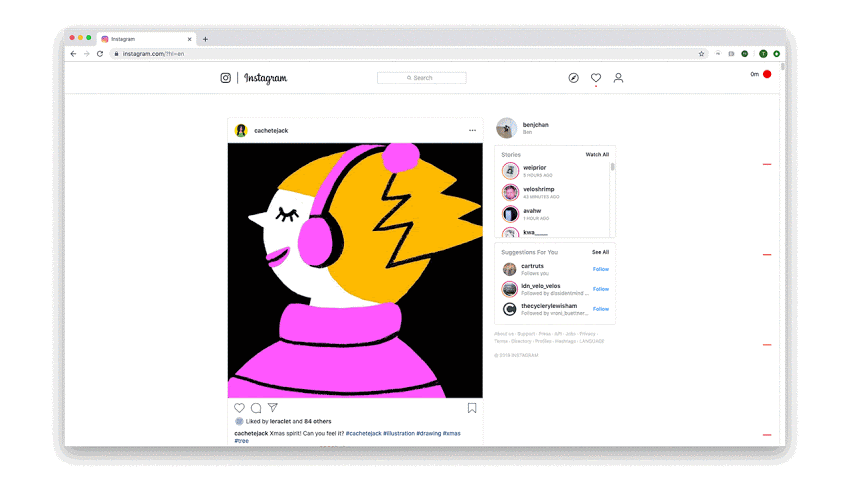Open the About us footer link
850x478 pixels.
[x=504, y=334]
